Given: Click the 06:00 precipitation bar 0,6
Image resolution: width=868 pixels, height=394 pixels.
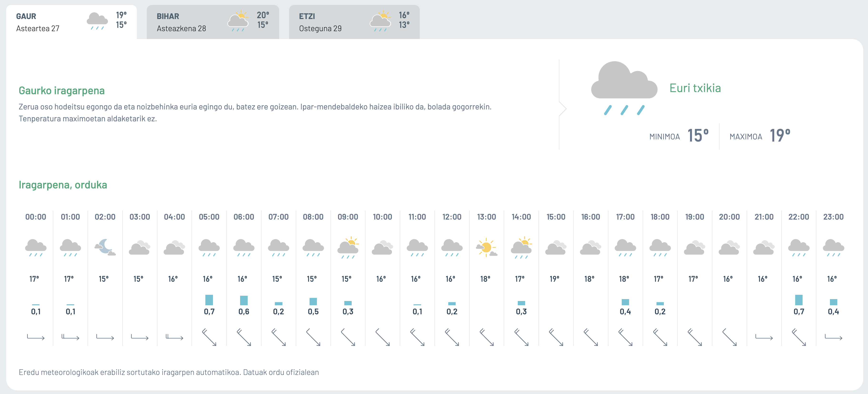Looking at the screenshot, I should pos(244,300).
